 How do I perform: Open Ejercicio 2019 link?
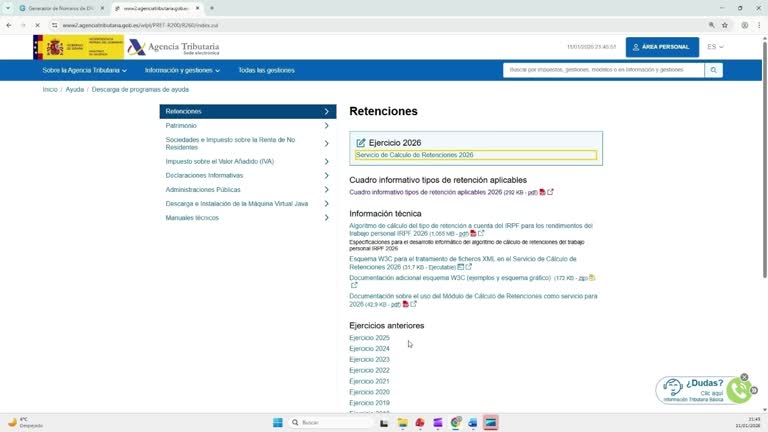[369, 403]
